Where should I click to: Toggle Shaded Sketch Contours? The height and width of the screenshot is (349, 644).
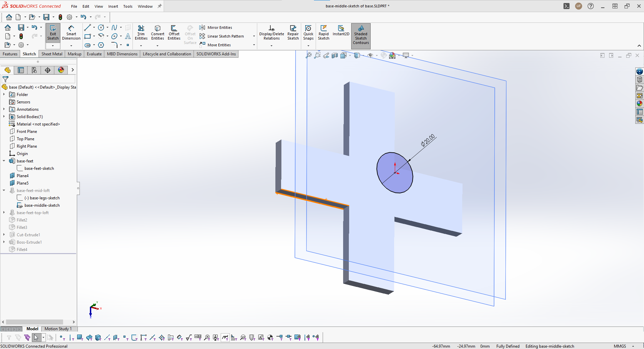361,36
